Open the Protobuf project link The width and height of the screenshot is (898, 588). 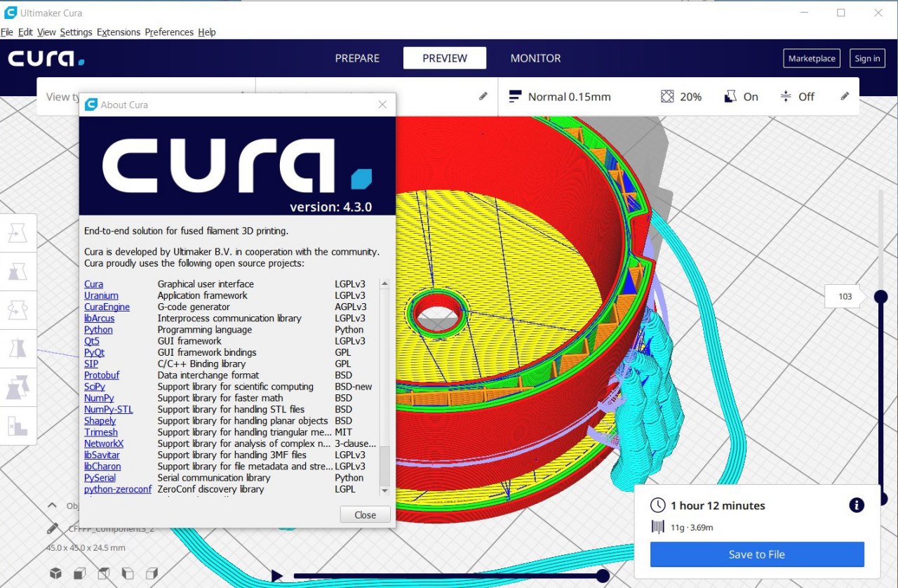[x=102, y=375]
